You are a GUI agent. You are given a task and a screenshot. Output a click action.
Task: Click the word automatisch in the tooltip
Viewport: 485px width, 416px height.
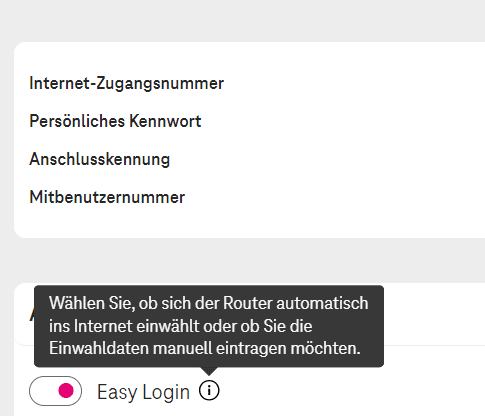(x=322, y=303)
